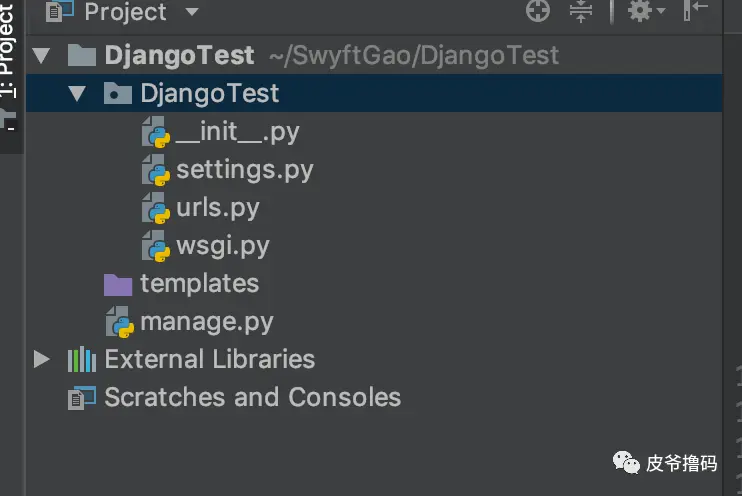Click the locate/scroll from source target icon
The width and height of the screenshot is (742, 496).
(x=538, y=11)
